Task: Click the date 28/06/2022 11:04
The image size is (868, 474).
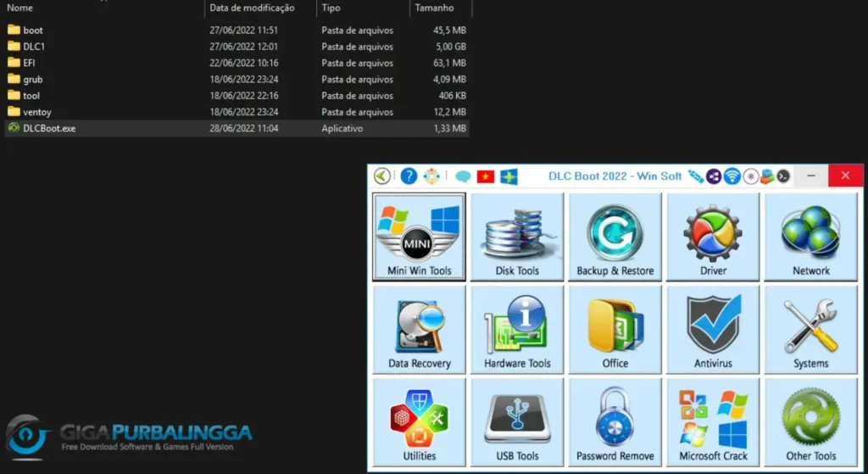Action: tap(243, 129)
